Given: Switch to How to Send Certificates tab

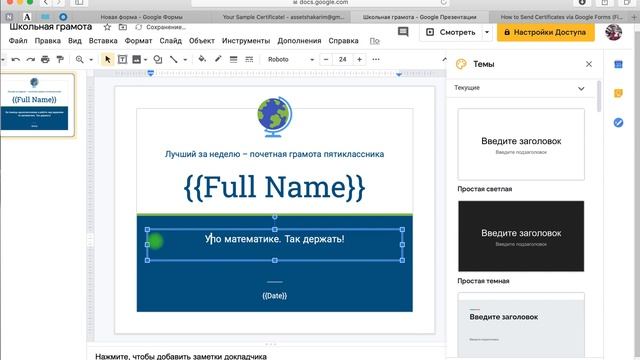Looking at the screenshot, I should [x=561, y=17].
